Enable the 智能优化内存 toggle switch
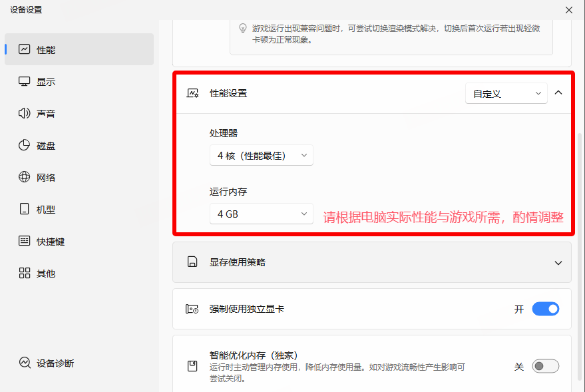585x392 pixels. point(545,366)
